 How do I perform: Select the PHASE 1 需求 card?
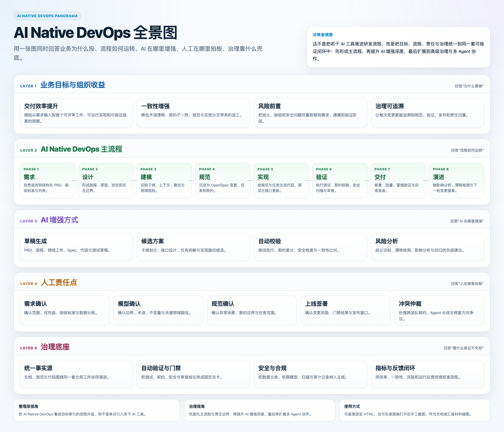47,180
